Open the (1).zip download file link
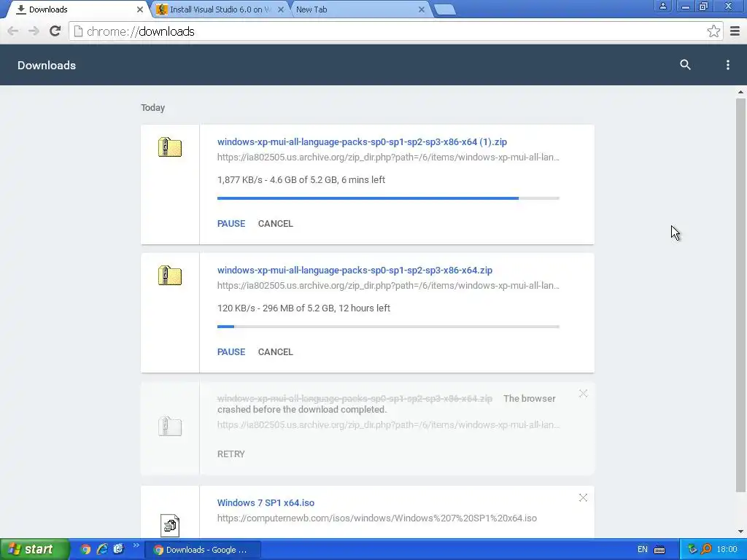 pyautogui.click(x=362, y=142)
